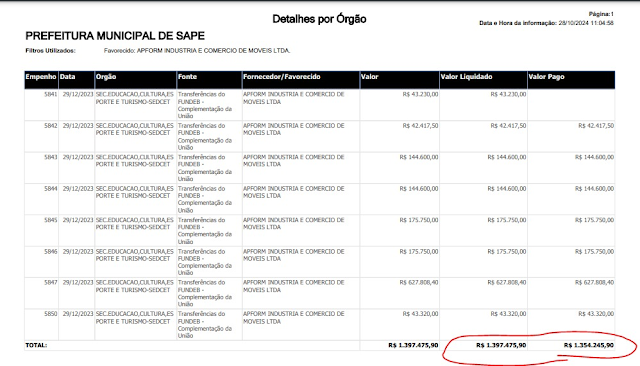The width and height of the screenshot is (640, 366).
Task: Click Valor Pago R$ 175.750,00 in row 5846
Action: 594,252
